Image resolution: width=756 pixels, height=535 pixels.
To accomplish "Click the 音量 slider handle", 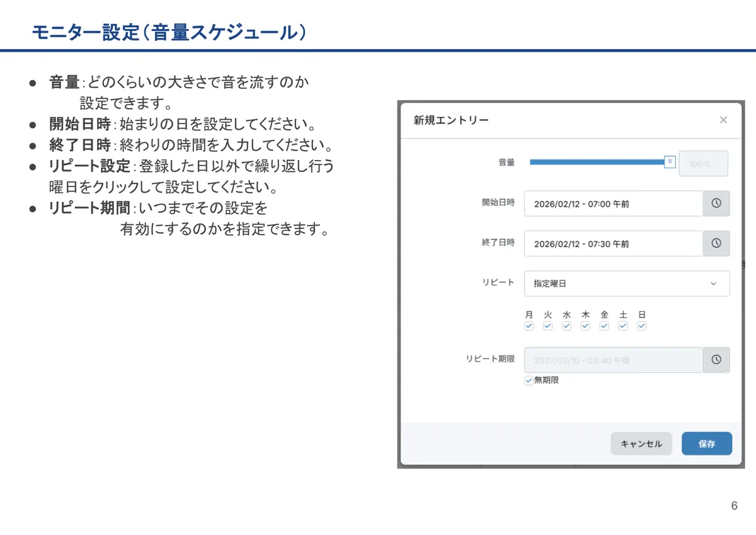I will 670,162.
